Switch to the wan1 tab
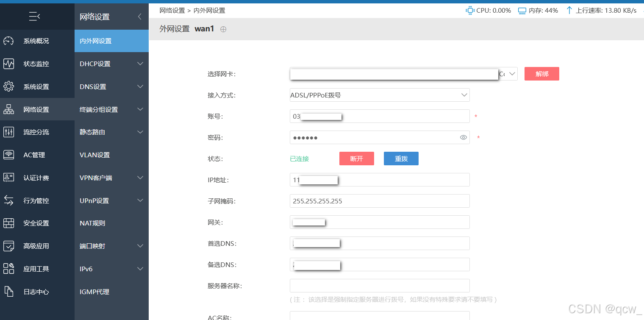This screenshot has height=320, width=644. click(204, 29)
